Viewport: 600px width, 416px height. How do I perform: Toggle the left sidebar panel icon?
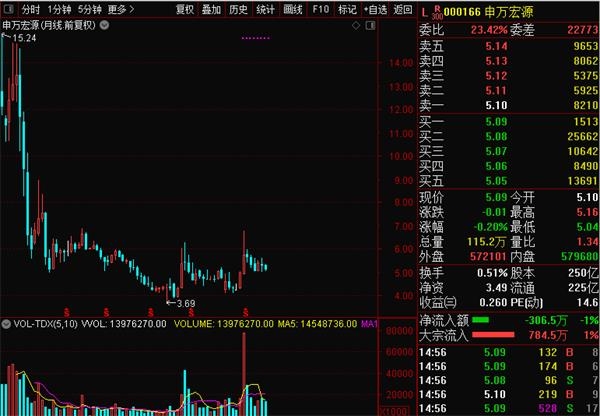(x=8, y=9)
